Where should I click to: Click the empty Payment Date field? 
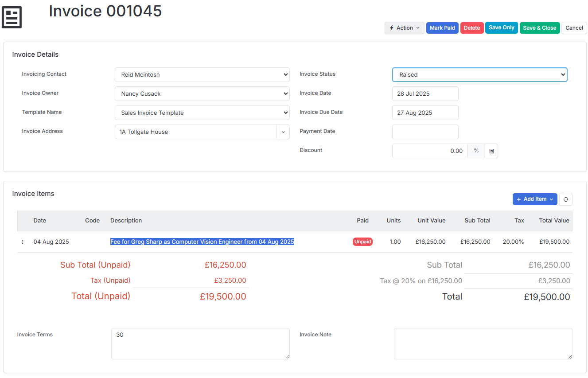click(x=425, y=132)
